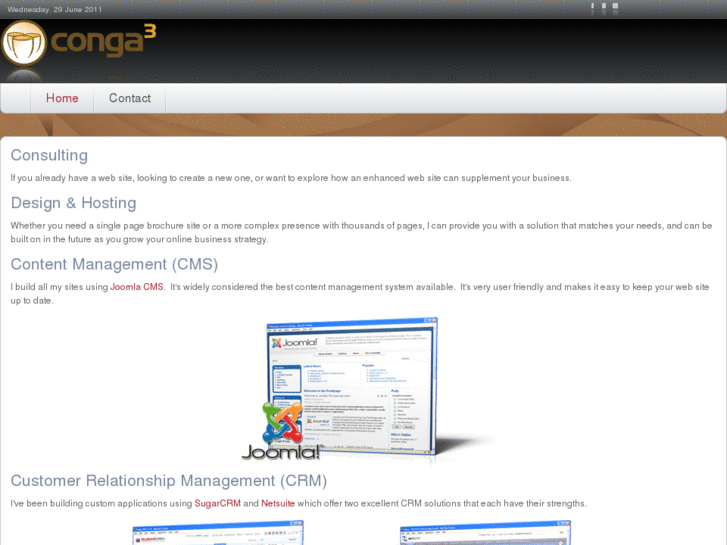
Task: Follow the SugarCRM link
Action: (x=217, y=503)
